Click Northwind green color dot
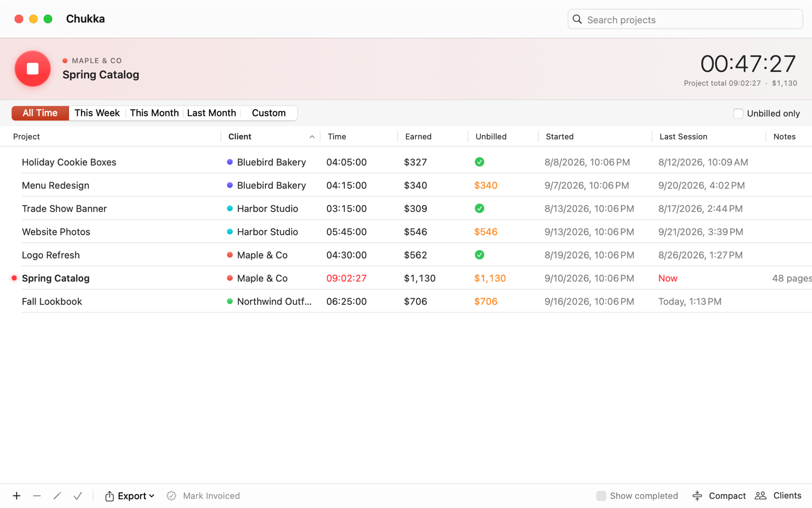 click(x=230, y=301)
